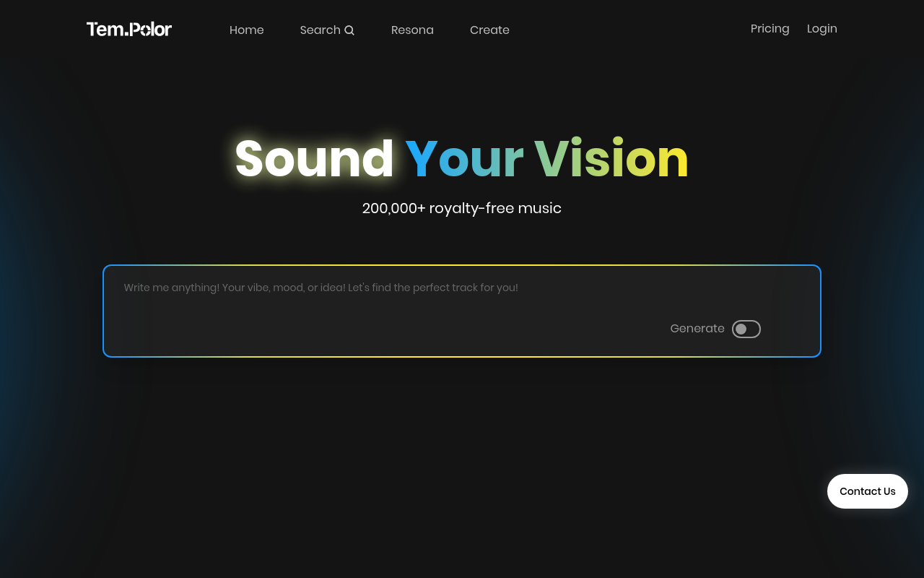The width and height of the screenshot is (924, 578).
Task: Click the star symbol inside the logo
Action: 144,30
